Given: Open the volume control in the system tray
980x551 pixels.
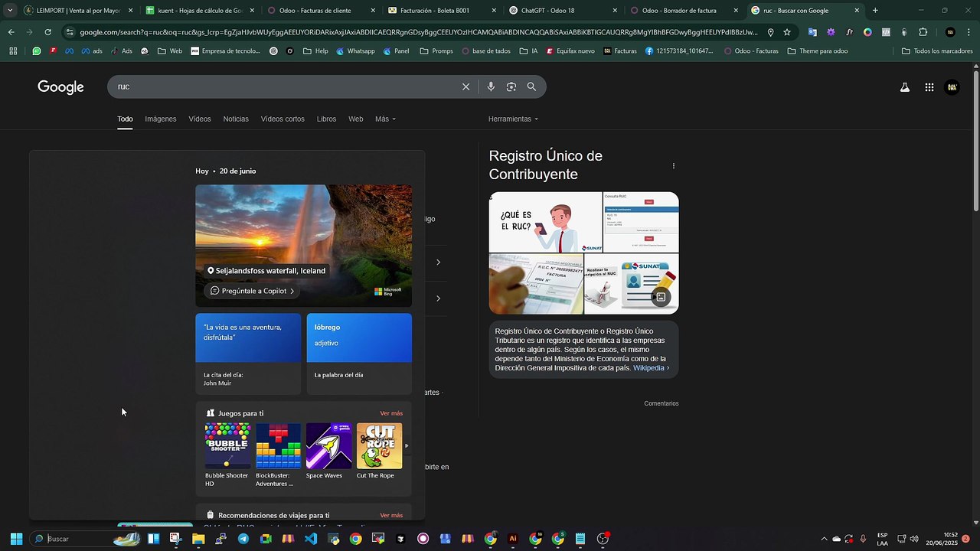Looking at the screenshot, I should pos(914,539).
